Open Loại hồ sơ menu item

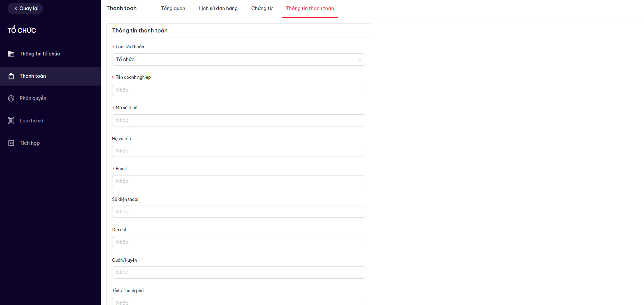[50, 121]
